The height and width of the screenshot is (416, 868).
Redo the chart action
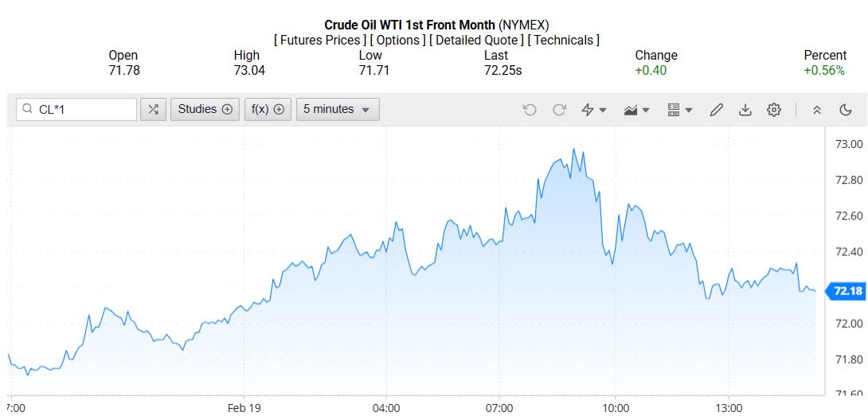pos(559,110)
